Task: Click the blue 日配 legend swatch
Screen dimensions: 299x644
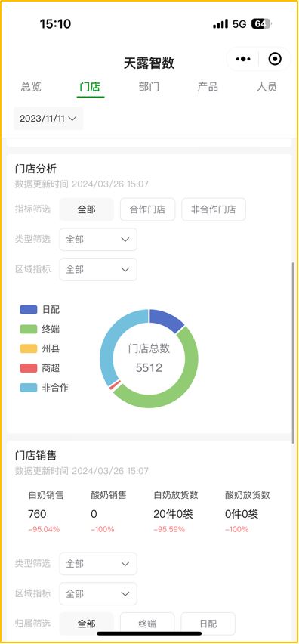Action: [x=29, y=310]
